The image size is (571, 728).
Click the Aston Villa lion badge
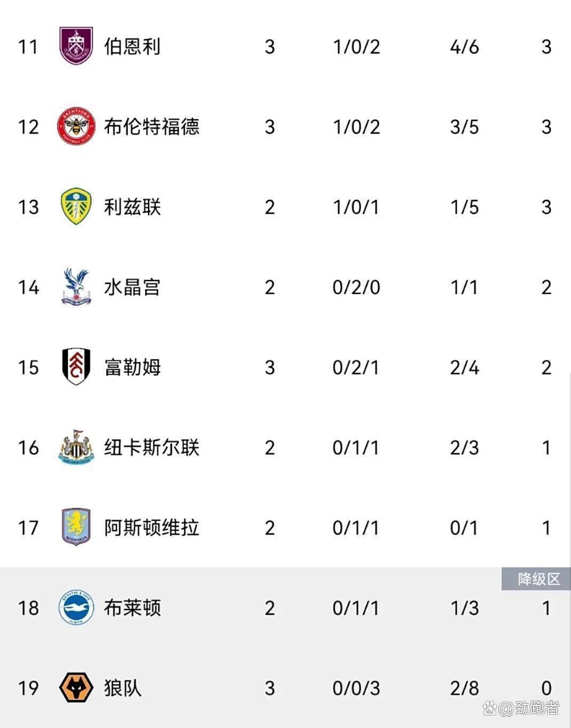(76, 527)
